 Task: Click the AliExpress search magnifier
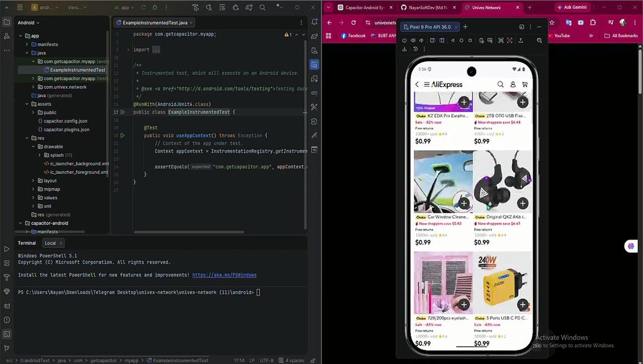click(x=500, y=84)
